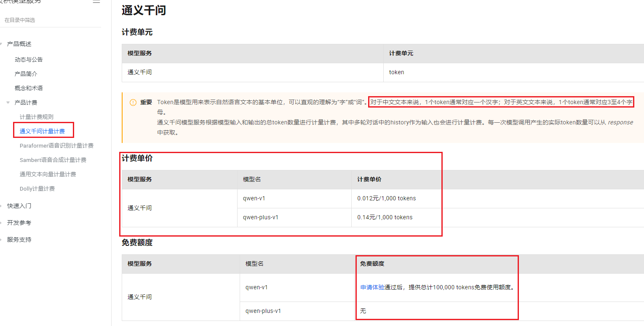
Task: Click the 计费单元 section heading
Action: coord(137,32)
